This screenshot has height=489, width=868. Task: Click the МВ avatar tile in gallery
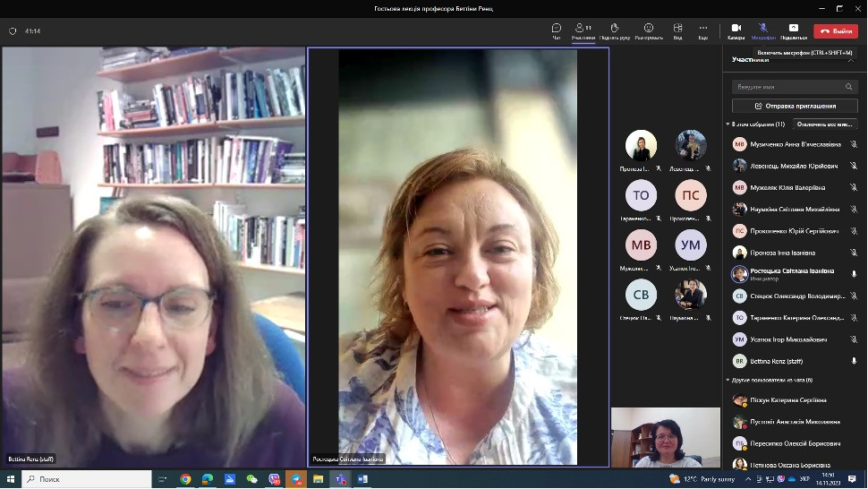point(641,244)
